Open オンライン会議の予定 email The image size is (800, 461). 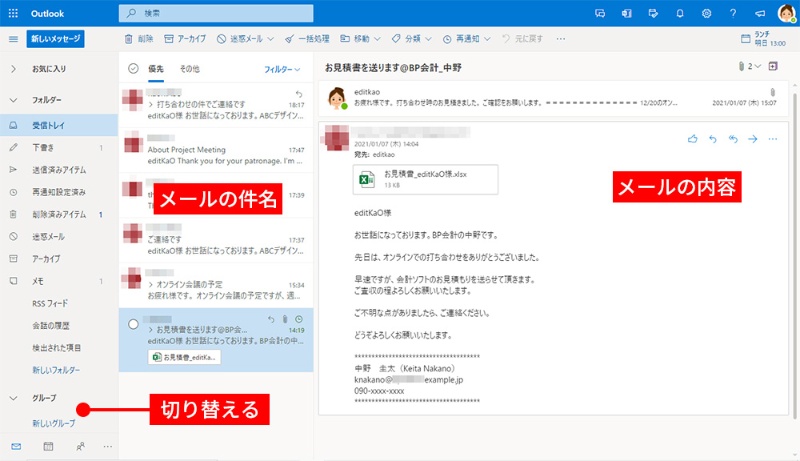click(x=216, y=285)
